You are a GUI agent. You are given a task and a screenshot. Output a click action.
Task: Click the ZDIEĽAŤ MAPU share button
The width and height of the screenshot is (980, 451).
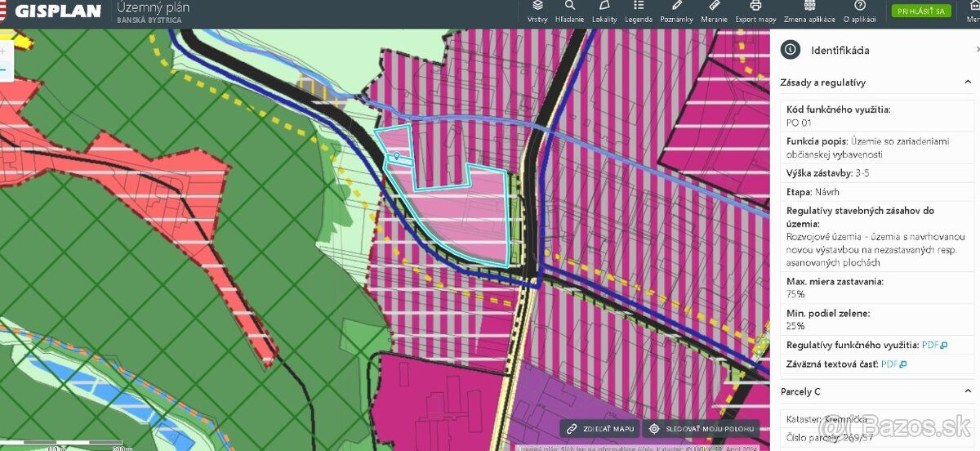pos(599,428)
